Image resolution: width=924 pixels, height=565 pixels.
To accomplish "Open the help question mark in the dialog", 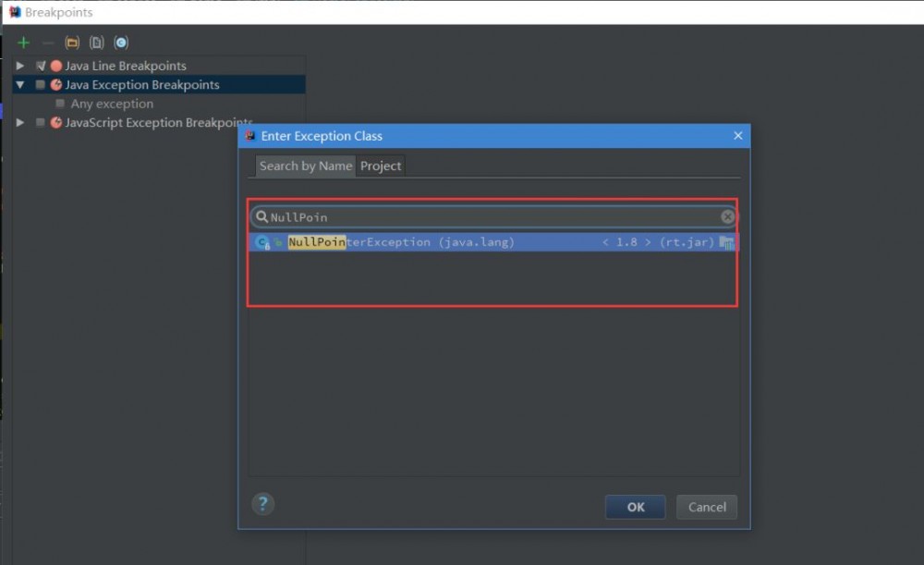I will pyautogui.click(x=263, y=504).
